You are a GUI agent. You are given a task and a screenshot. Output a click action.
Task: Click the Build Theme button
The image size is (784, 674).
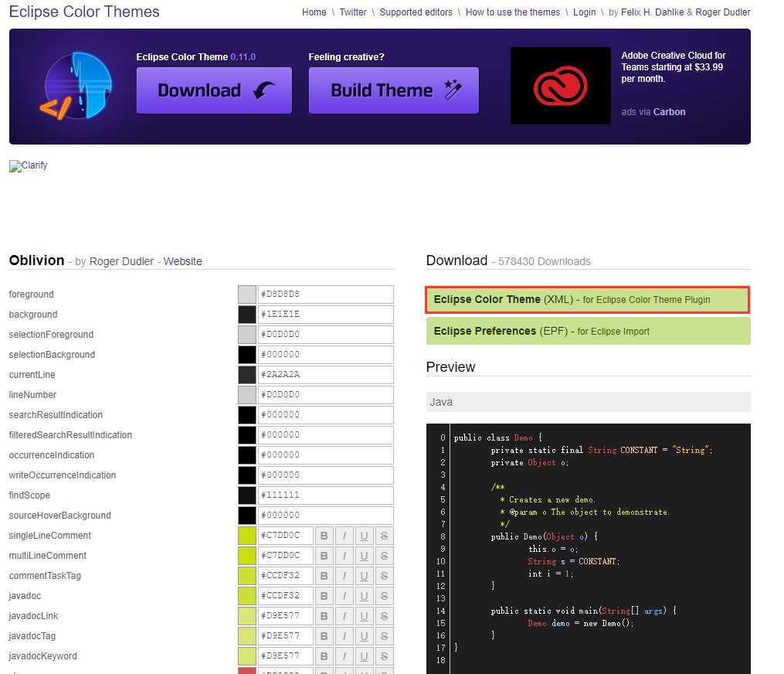click(x=394, y=90)
